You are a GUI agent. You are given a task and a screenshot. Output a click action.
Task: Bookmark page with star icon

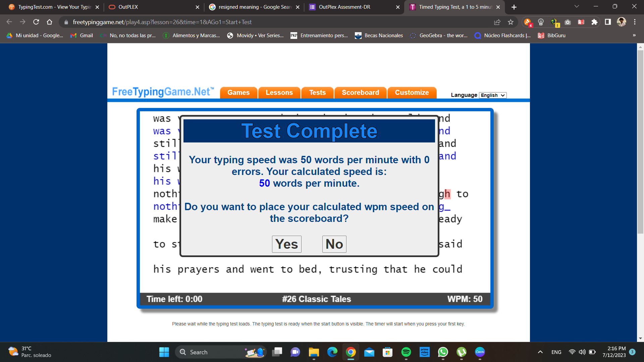pos(511,22)
